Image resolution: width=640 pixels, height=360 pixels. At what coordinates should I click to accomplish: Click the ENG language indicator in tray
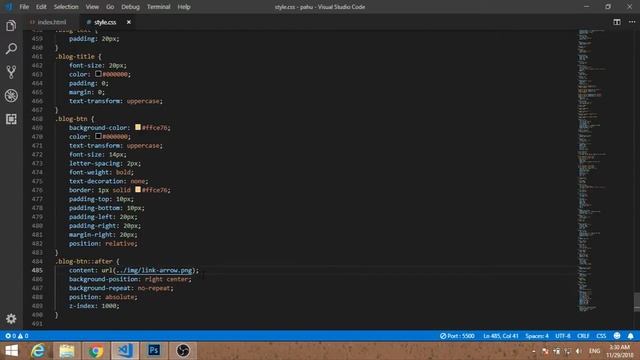coord(595,351)
